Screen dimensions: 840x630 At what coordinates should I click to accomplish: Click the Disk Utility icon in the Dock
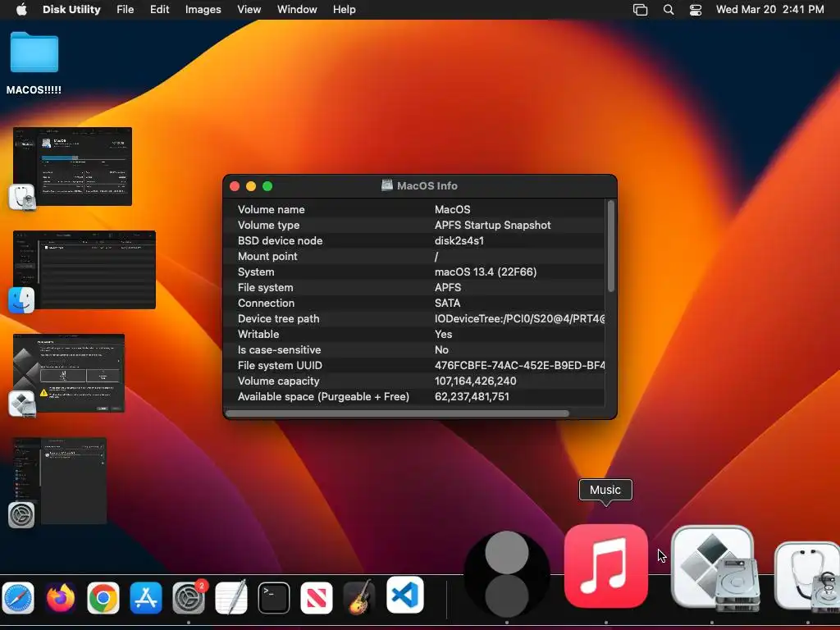(807, 577)
